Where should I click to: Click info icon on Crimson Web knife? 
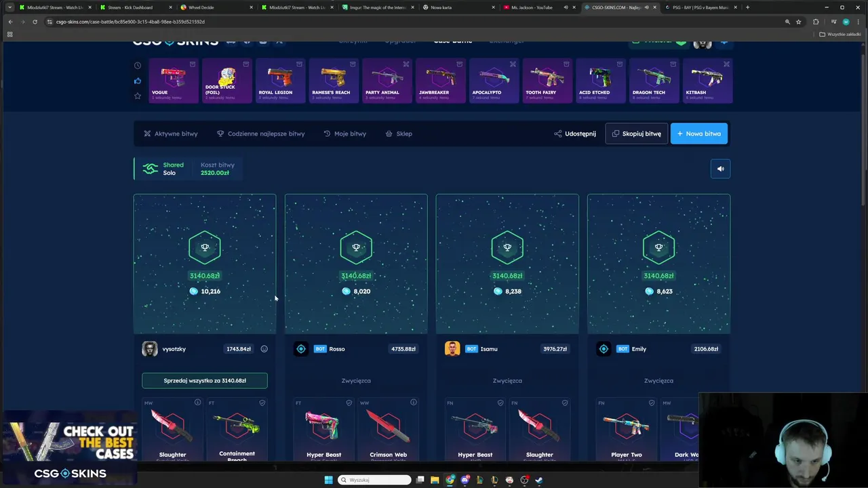coord(414,403)
